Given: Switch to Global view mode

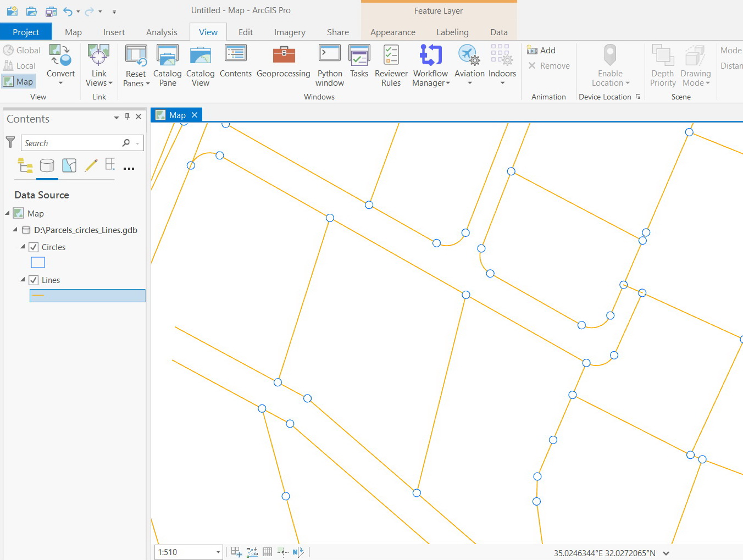Looking at the screenshot, I should pos(22,51).
